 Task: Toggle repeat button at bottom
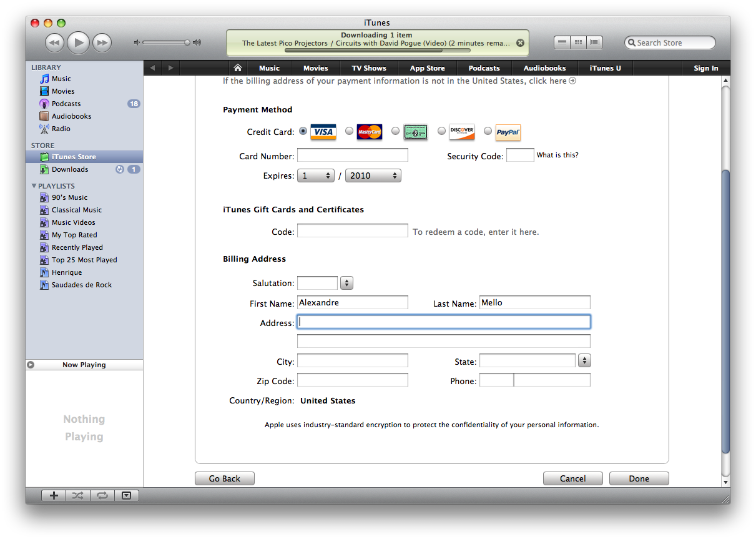[x=102, y=495]
